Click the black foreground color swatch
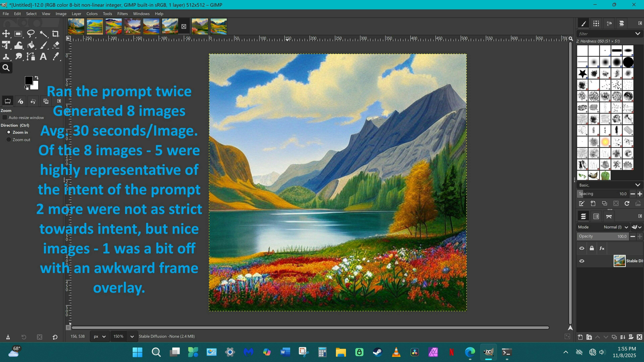This screenshot has height=362, width=644. click(29, 80)
